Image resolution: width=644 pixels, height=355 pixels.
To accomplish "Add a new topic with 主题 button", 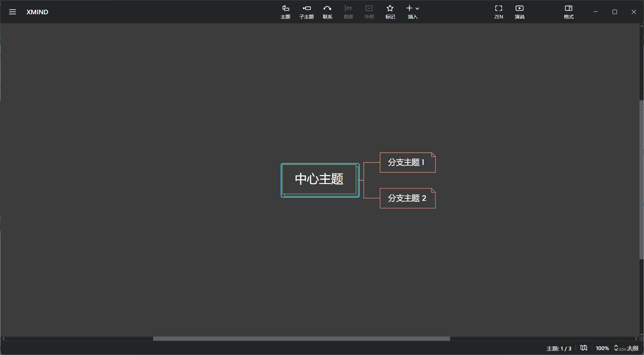I will 285,12.
